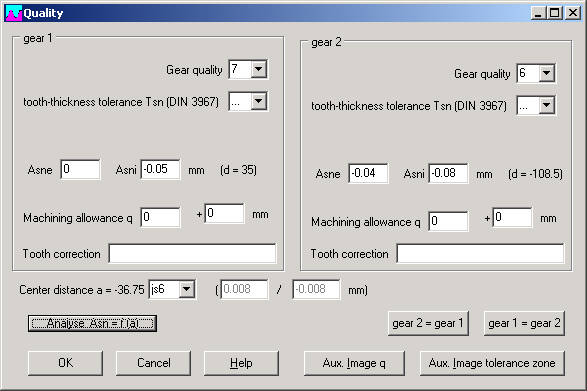
Task: Click gear 2 Asne field showing -0.04
Action: (x=368, y=173)
